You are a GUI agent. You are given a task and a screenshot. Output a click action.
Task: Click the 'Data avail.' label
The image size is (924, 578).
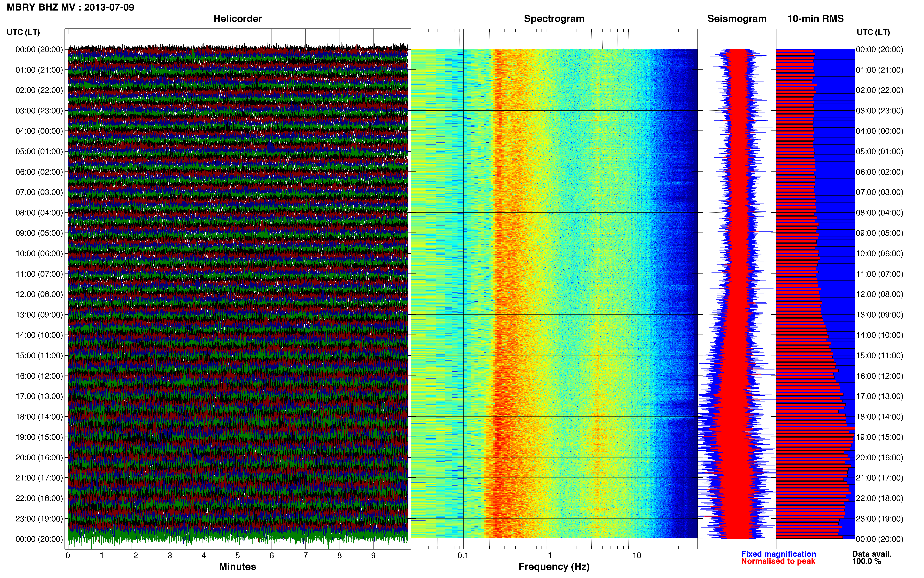[x=872, y=554]
